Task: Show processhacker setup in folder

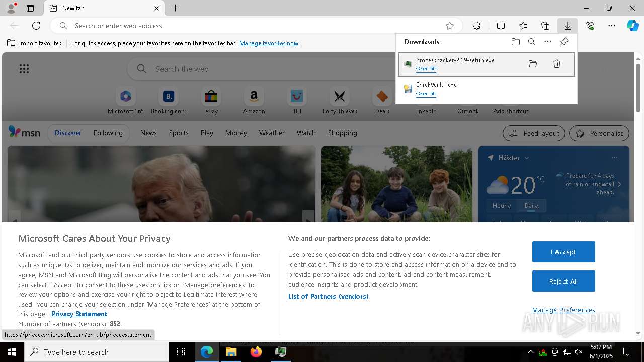Action: coord(533,64)
